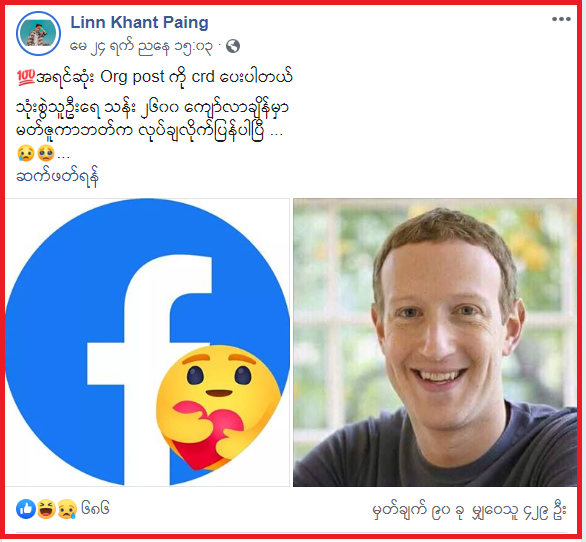The height and width of the screenshot is (542, 586).
Task: Click the globe public-audience icon
Action: click(233, 46)
